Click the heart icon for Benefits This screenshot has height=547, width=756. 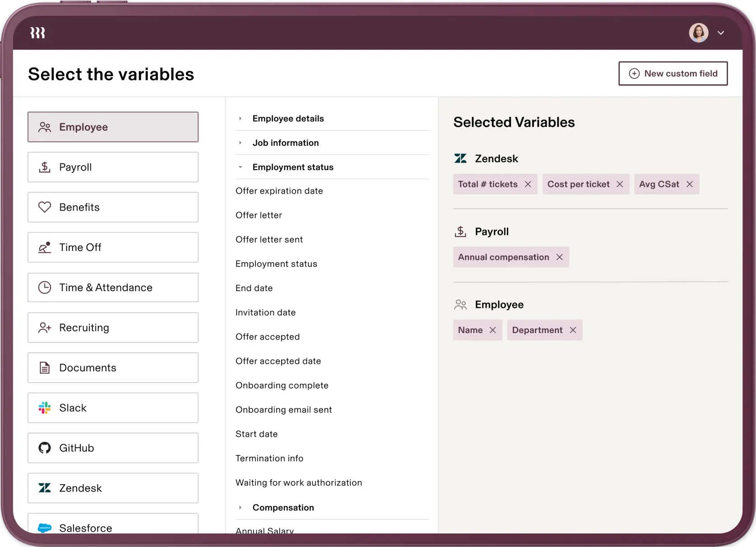[x=45, y=207]
